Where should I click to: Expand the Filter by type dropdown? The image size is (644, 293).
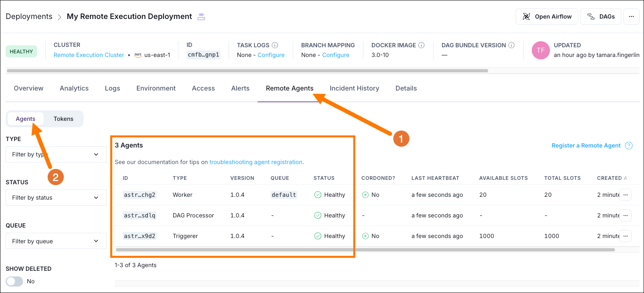[56, 154]
